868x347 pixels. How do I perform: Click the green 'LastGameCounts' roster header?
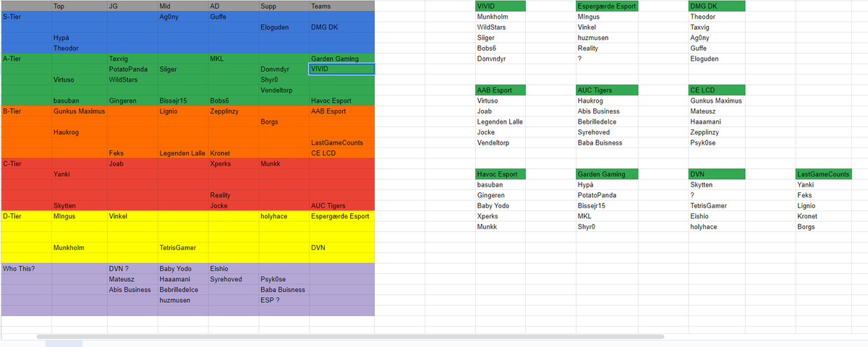[x=823, y=174]
